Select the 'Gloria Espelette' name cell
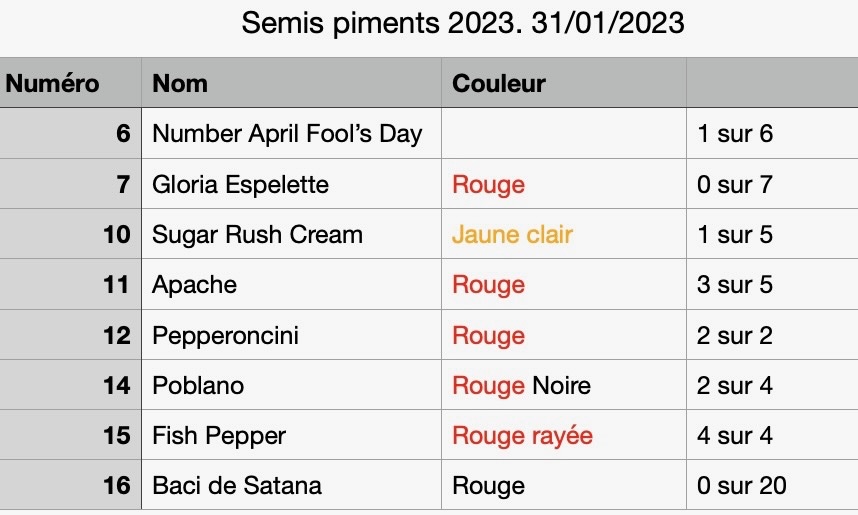 pos(291,184)
